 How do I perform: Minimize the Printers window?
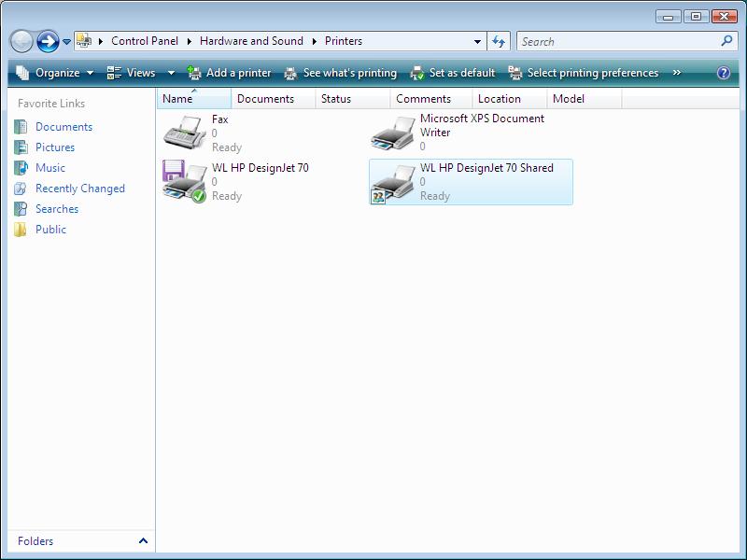[x=668, y=17]
